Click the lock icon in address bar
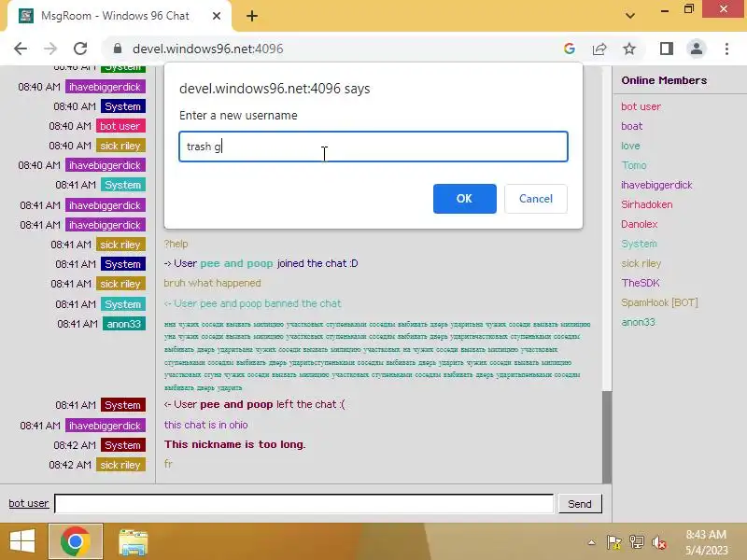747x560 pixels. tap(118, 49)
